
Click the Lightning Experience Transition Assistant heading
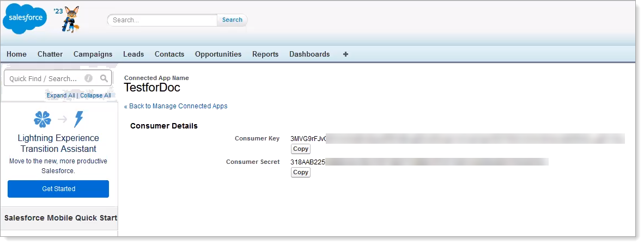click(58, 143)
